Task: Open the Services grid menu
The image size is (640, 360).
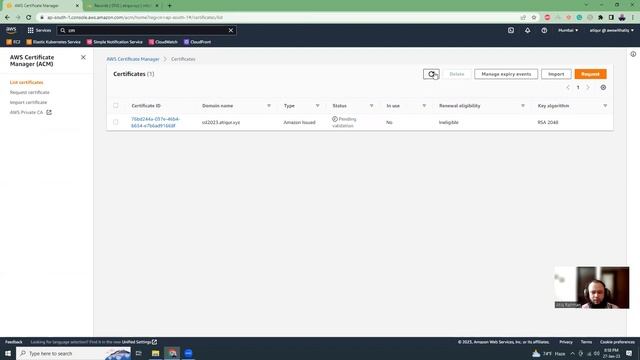Action: pos(39,30)
